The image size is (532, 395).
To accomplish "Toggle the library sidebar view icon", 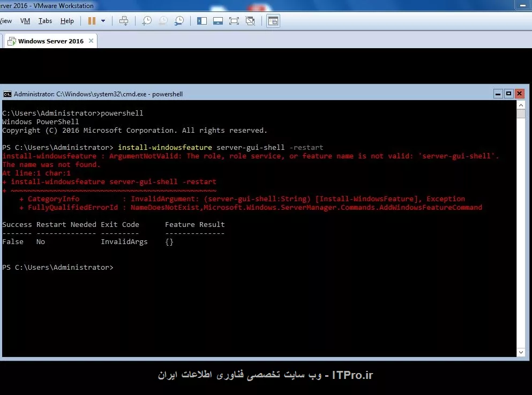I will pos(202,21).
